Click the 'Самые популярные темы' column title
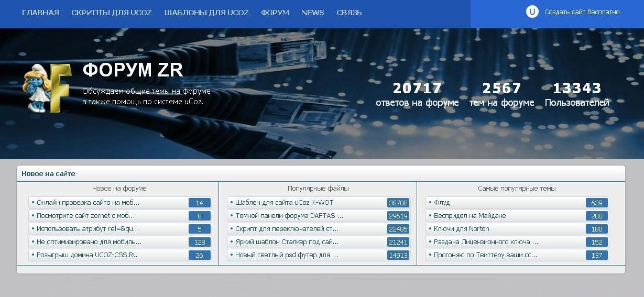 (x=517, y=189)
